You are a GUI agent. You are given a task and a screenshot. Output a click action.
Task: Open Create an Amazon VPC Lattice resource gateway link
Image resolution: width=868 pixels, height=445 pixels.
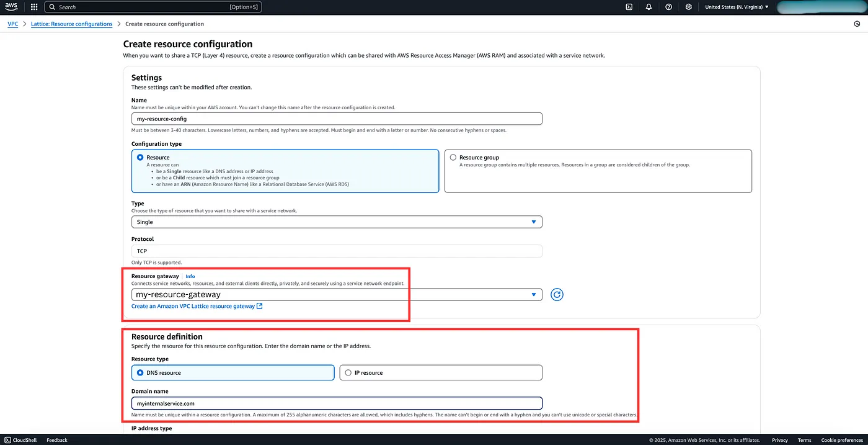tap(197, 306)
